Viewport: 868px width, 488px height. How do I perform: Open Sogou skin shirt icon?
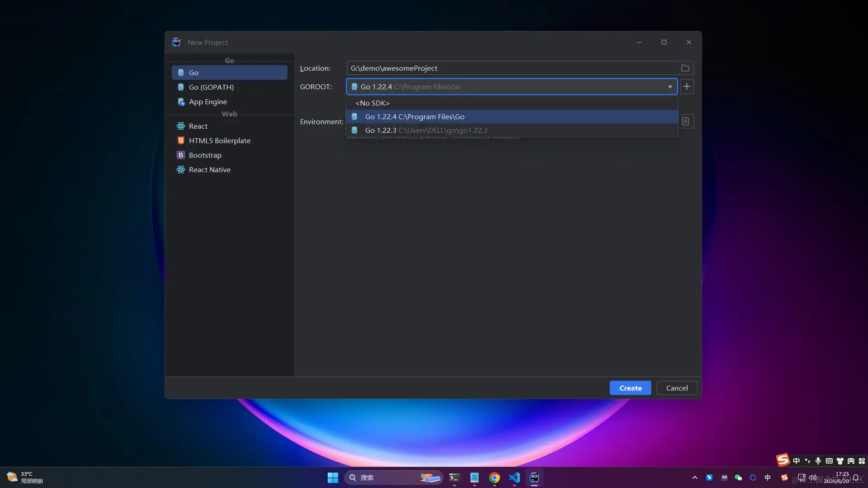tap(840, 461)
